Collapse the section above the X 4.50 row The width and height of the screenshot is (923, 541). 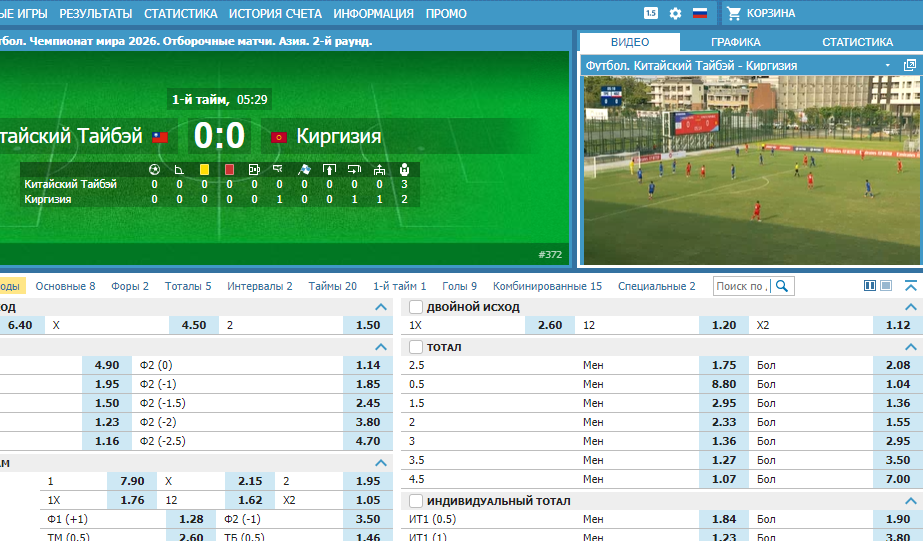tap(381, 307)
